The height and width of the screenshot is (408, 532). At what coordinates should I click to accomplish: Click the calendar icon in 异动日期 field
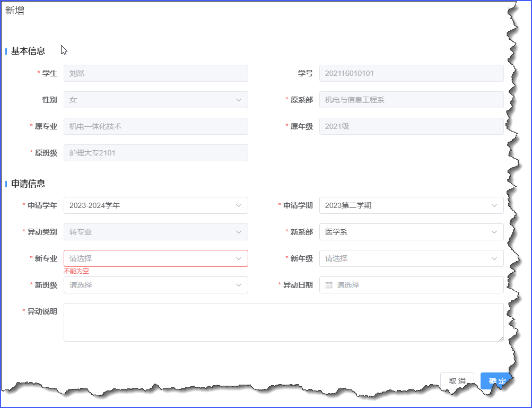(329, 285)
